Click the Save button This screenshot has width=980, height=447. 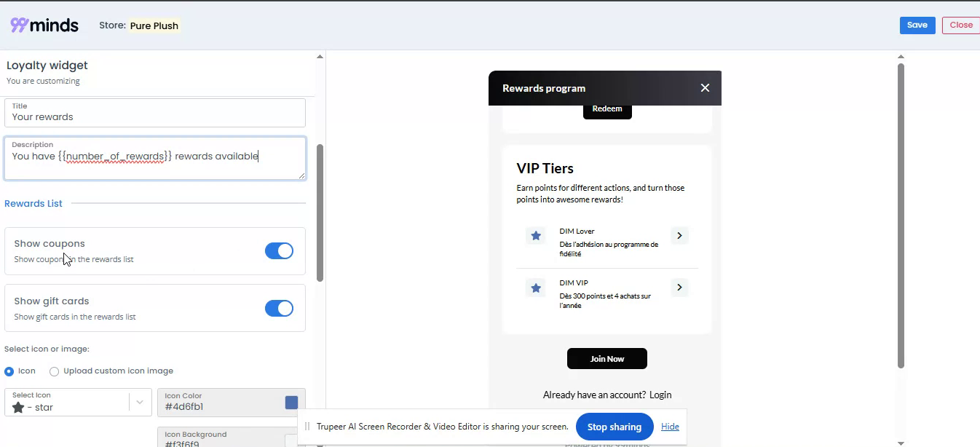pos(917,25)
